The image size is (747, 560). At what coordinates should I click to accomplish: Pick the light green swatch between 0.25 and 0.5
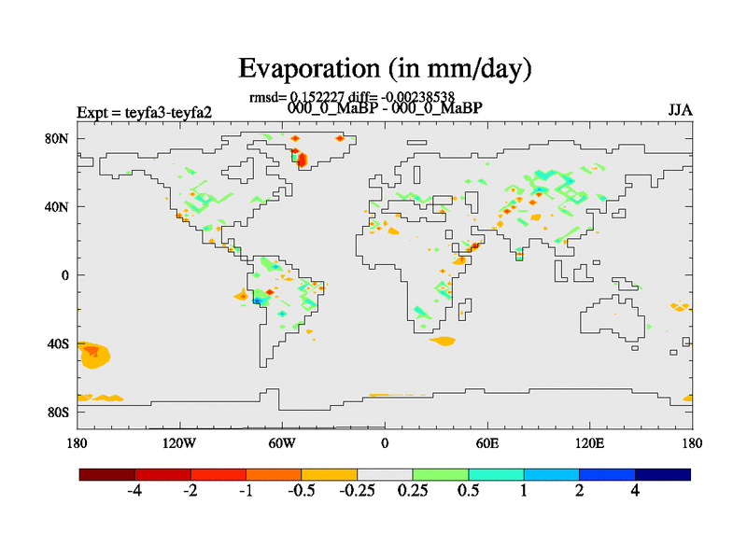point(440,474)
